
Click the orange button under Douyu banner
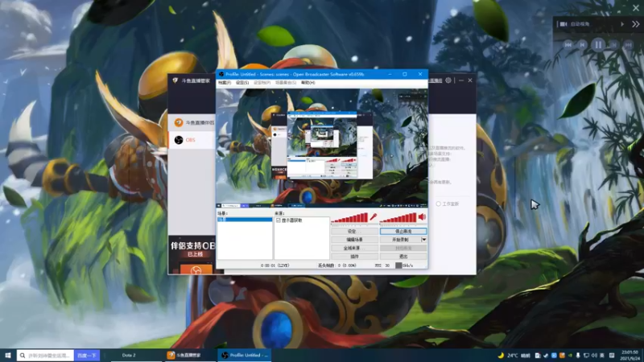click(x=196, y=269)
